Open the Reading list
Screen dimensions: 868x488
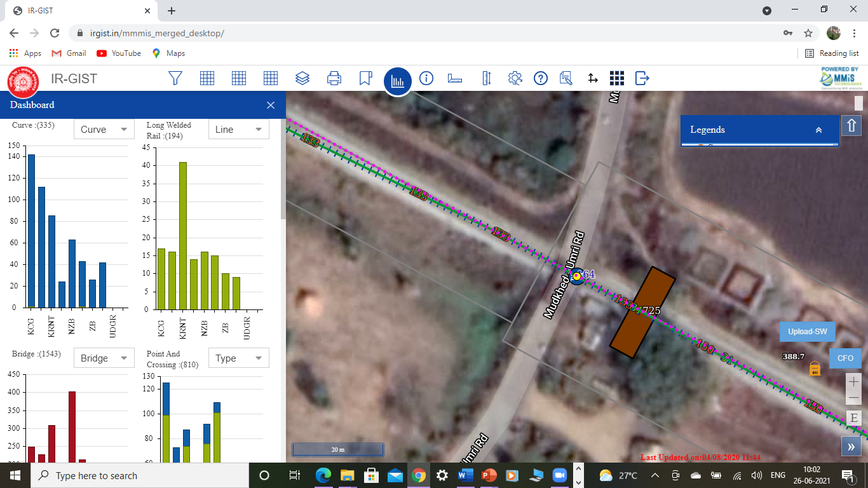(833, 53)
